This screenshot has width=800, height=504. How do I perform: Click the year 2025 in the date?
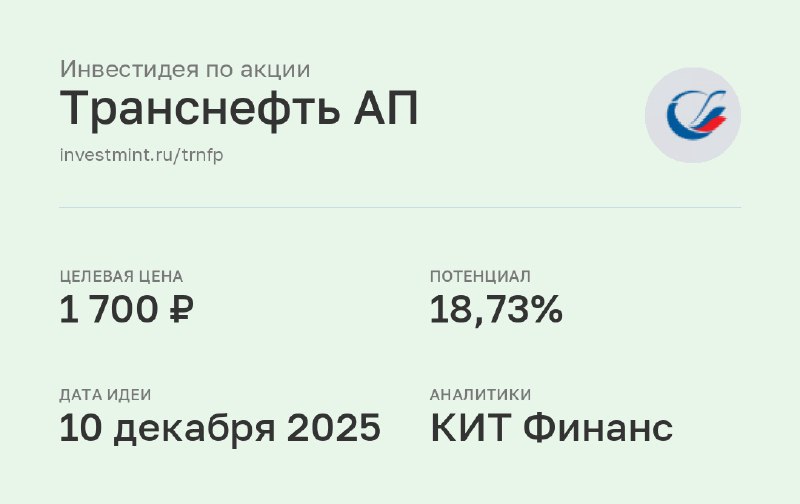tap(334, 427)
